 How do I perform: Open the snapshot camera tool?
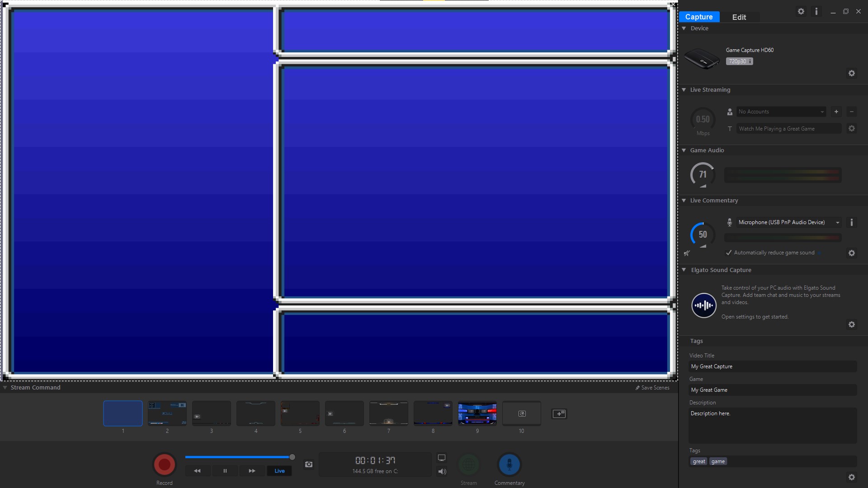pyautogui.click(x=308, y=464)
